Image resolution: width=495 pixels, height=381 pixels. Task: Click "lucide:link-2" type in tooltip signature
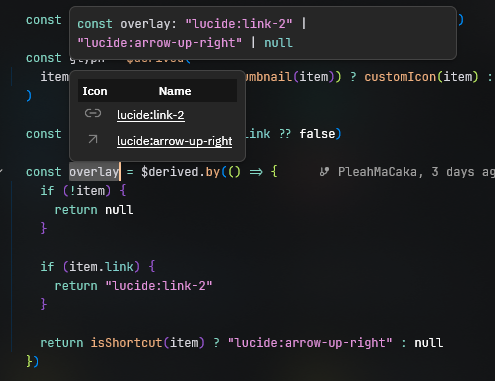pos(239,24)
